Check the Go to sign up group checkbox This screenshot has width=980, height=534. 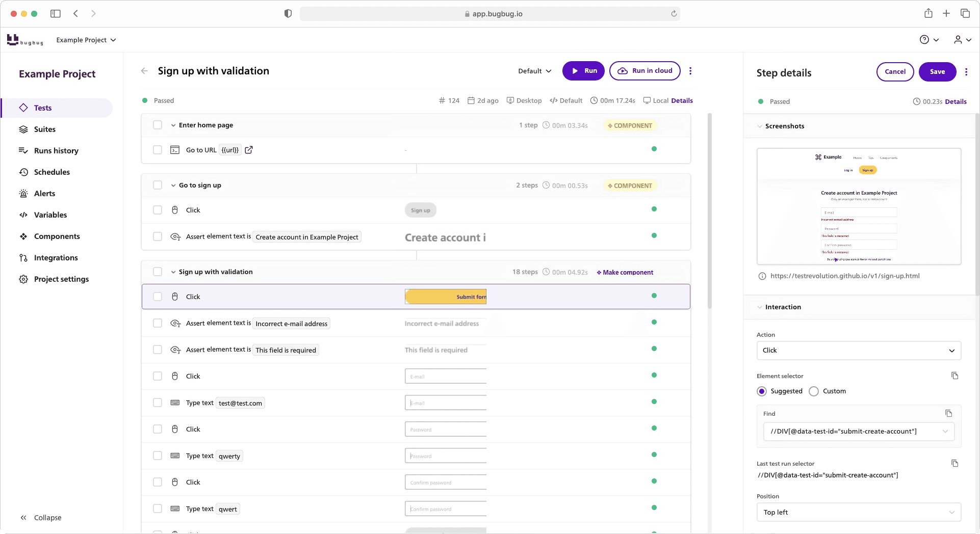pos(158,185)
